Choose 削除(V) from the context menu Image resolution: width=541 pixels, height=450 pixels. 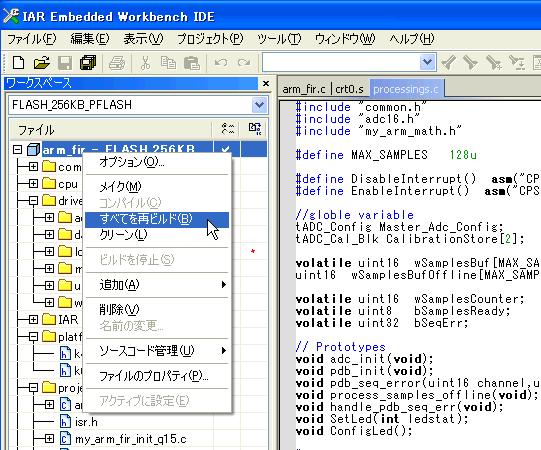pyautogui.click(x=157, y=310)
